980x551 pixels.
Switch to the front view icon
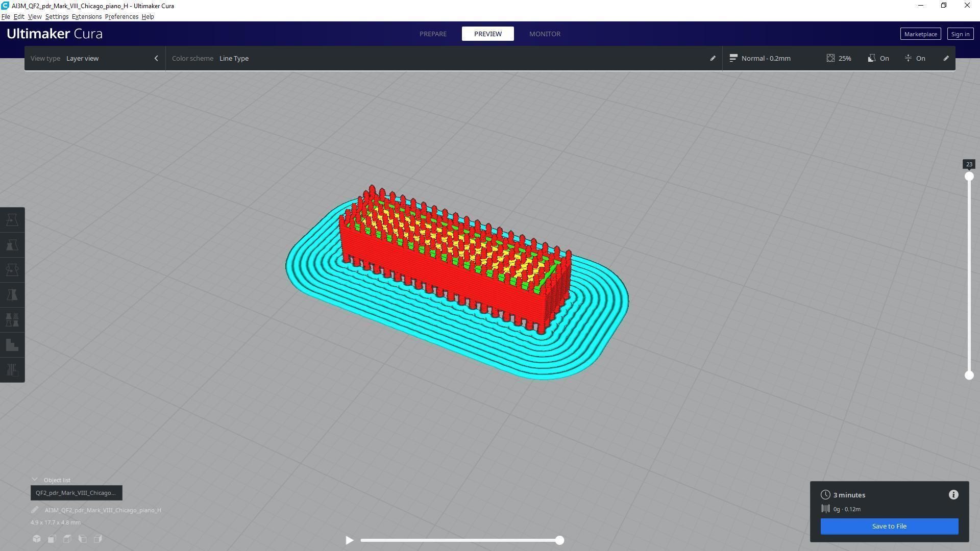[x=52, y=539]
